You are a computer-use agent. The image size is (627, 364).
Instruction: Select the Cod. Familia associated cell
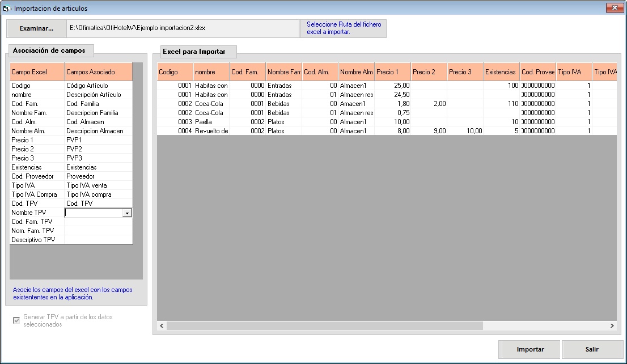pyautogui.click(x=99, y=104)
